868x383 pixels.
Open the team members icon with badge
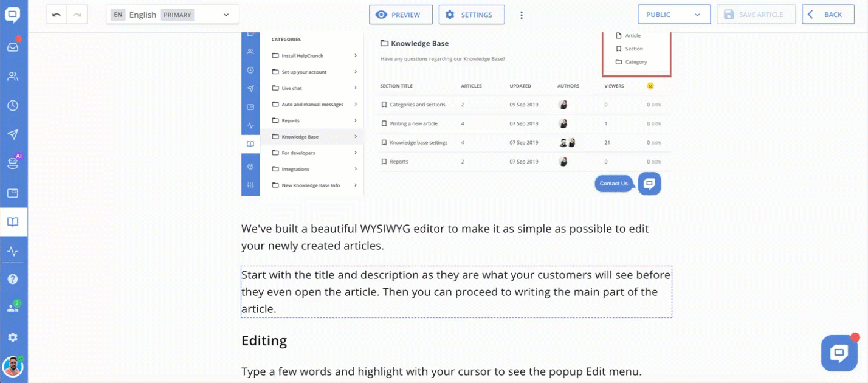(13, 308)
